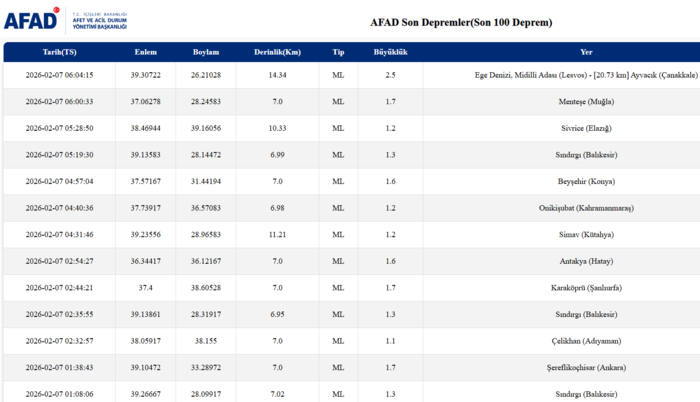
Task: Click depth value 11.21
Action: point(277,234)
